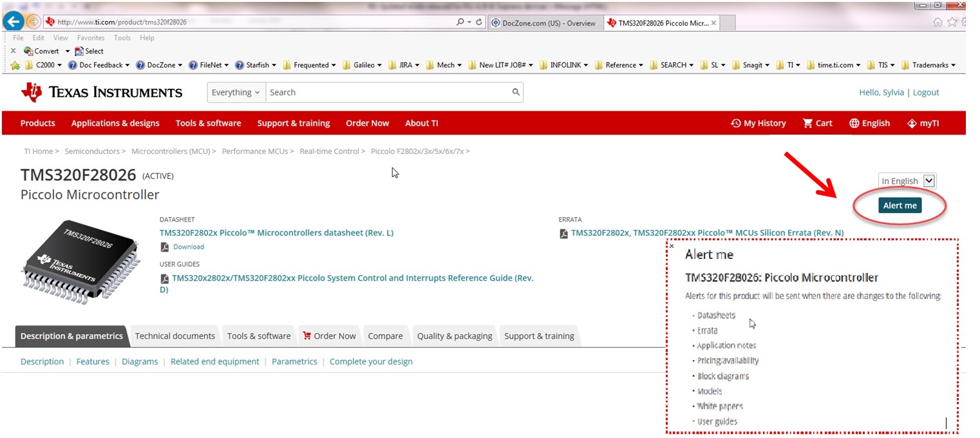Switch to the Quality & packaging tab
The image size is (980, 438).
(x=455, y=336)
